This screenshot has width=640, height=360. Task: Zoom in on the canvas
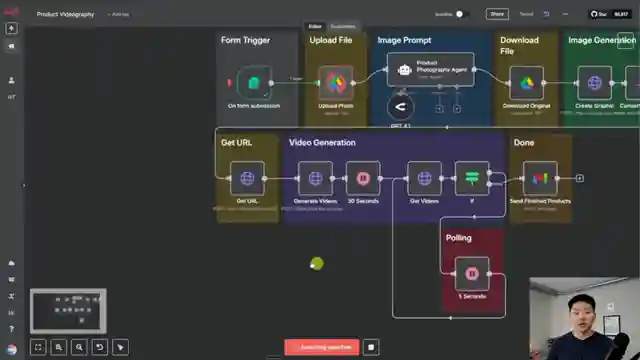click(59, 347)
